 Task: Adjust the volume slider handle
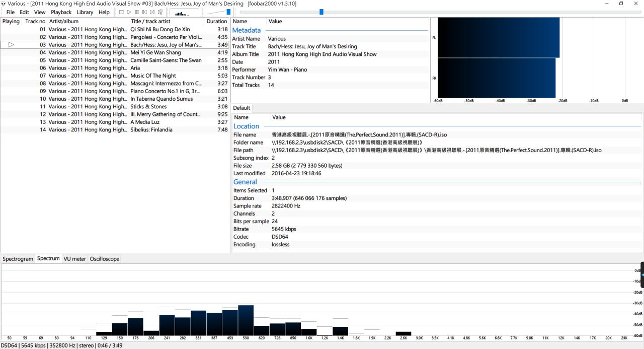tap(228, 12)
